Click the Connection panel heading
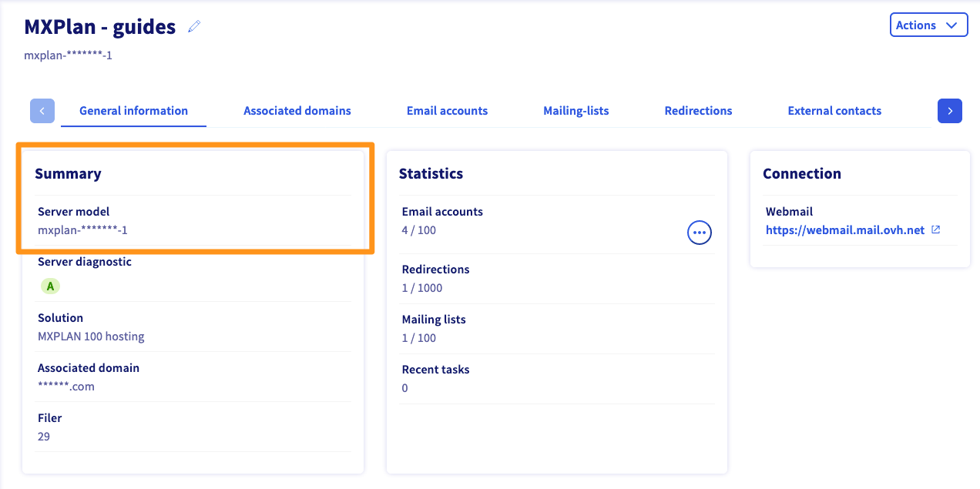The height and width of the screenshot is (489, 980). click(x=801, y=174)
